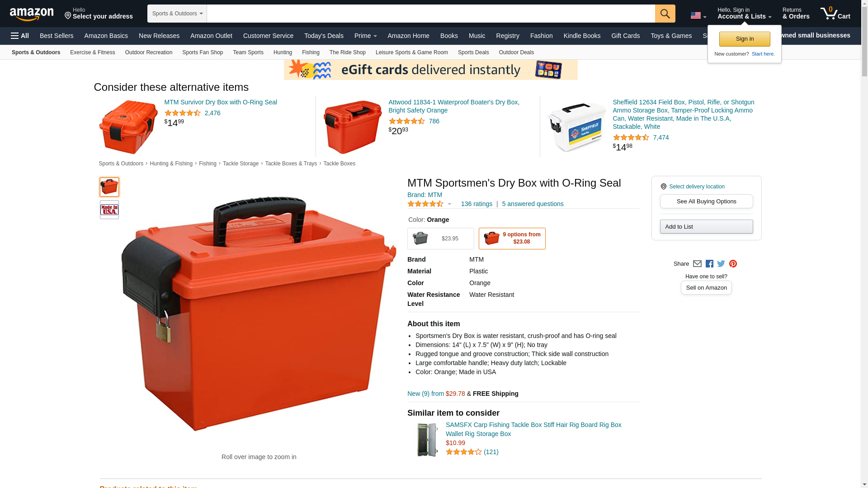Share the product on Pinterest
This screenshot has height=488, width=868.
[x=733, y=264]
